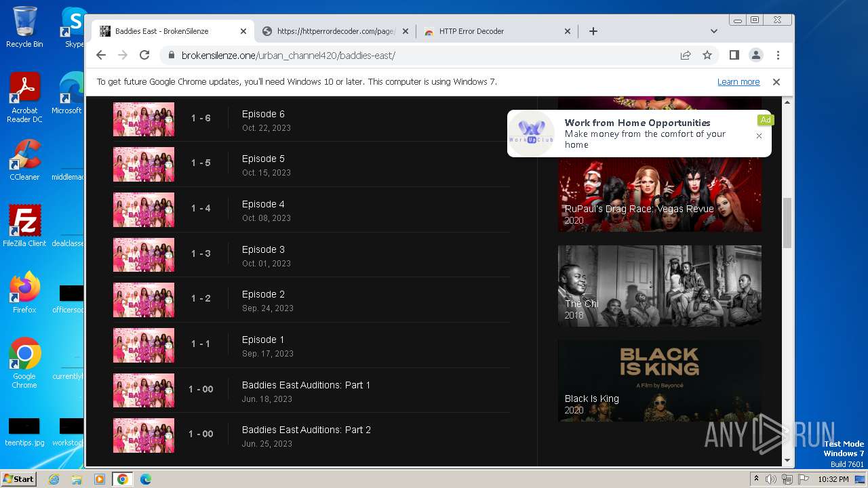This screenshot has height=488, width=868.
Task: Click the taskbar clock showing 10:32 PM
Action: pyautogui.click(x=833, y=479)
